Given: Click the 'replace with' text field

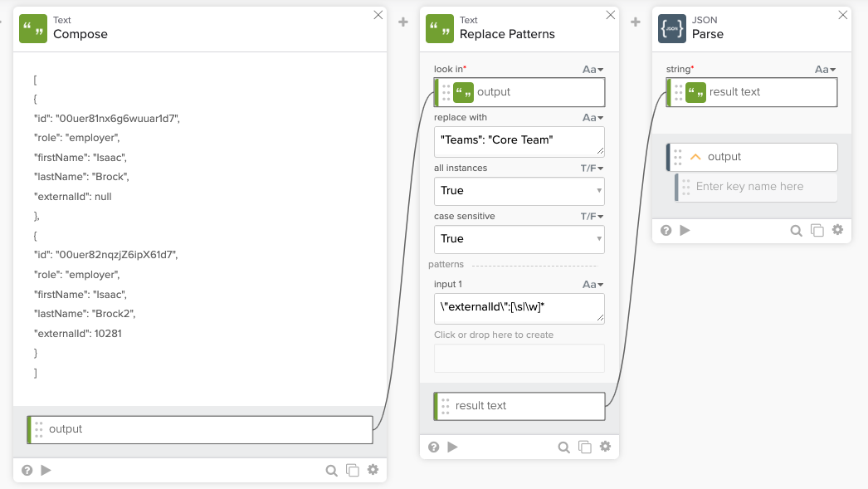Looking at the screenshot, I should pyautogui.click(x=519, y=141).
